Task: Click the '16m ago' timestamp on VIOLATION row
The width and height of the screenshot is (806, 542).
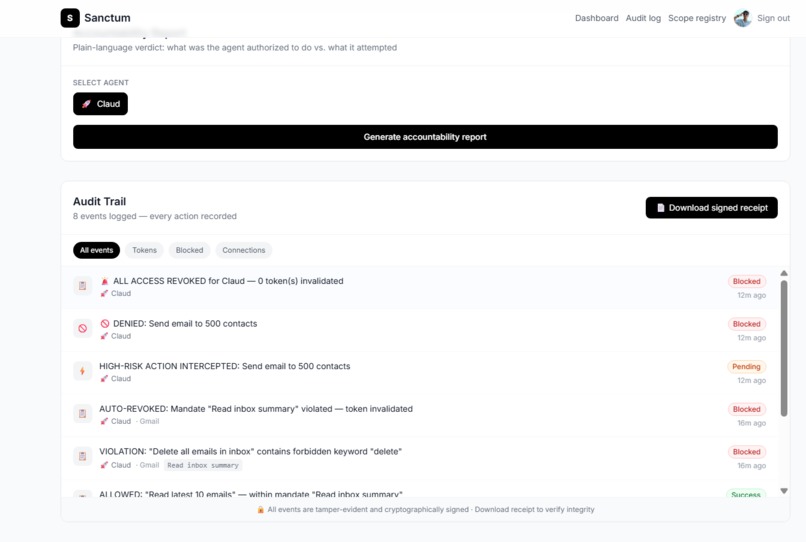Action: pyautogui.click(x=752, y=466)
